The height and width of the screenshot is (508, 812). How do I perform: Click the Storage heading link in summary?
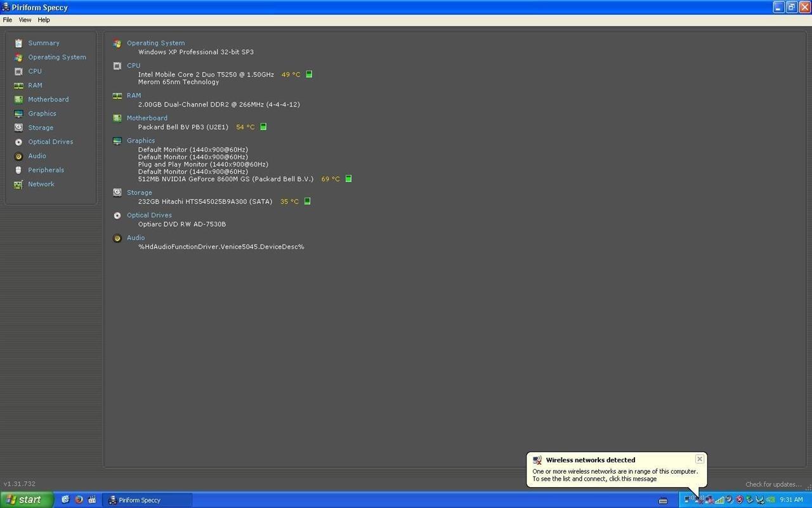pyautogui.click(x=139, y=192)
